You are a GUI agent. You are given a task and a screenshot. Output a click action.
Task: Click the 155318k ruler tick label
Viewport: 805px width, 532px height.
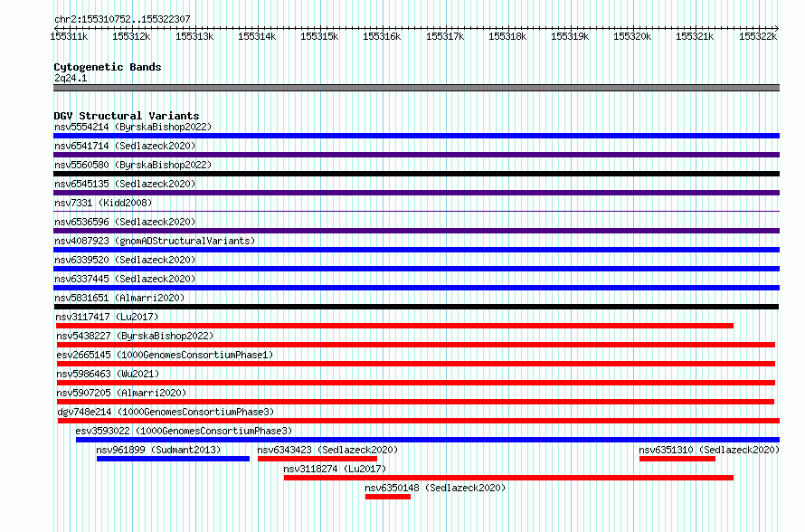[x=507, y=36]
